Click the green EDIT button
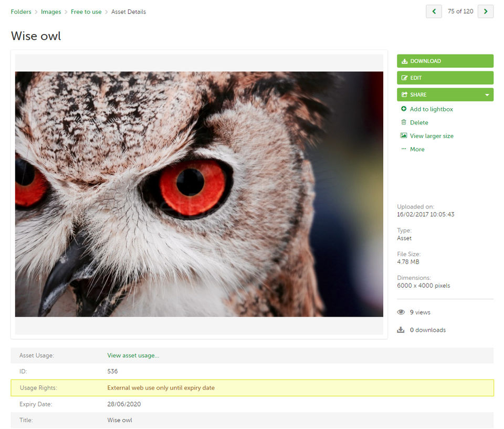504x429 pixels. [x=445, y=78]
